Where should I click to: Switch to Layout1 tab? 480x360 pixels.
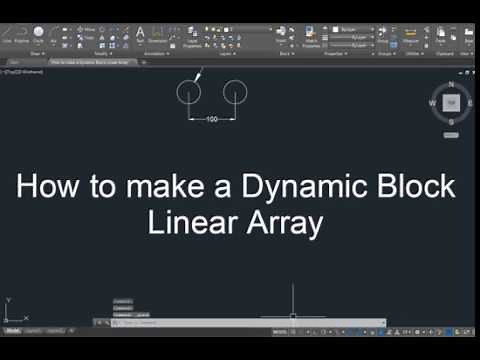pyautogui.click(x=33, y=331)
